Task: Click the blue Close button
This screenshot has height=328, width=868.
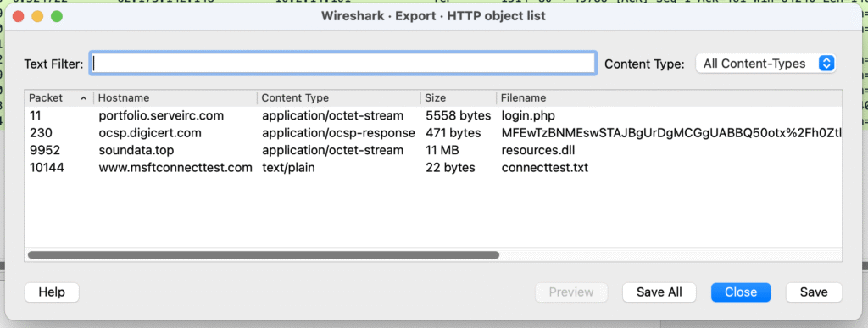Action: [741, 292]
